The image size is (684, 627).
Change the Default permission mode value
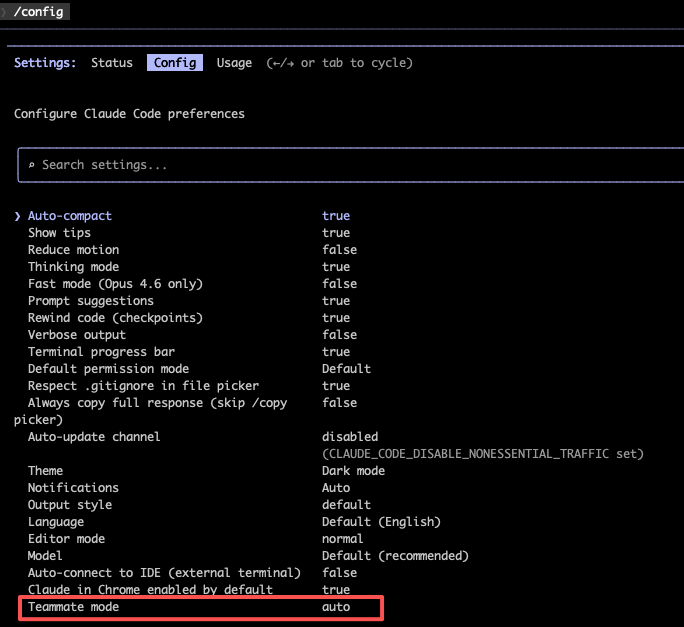click(x=346, y=369)
